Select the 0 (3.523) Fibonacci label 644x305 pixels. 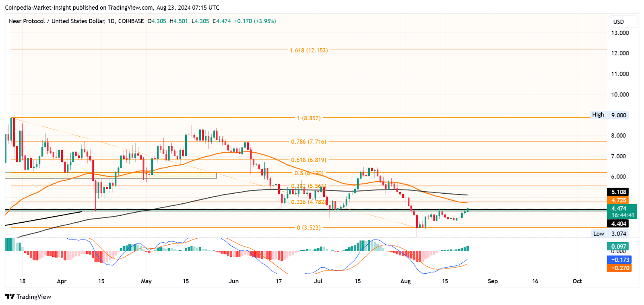click(x=309, y=227)
